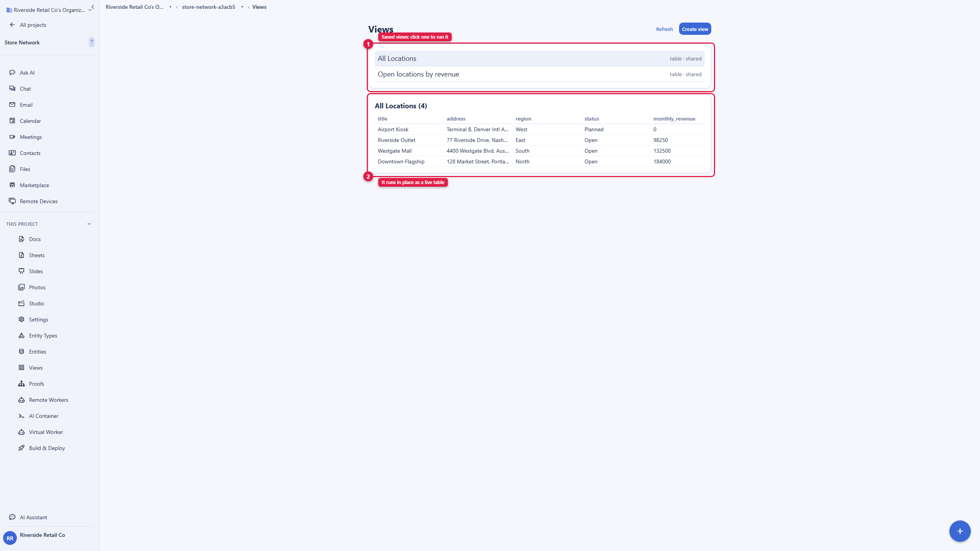The height and width of the screenshot is (551, 980).
Task: Click the Sheets icon
Action: pos(21,255)
